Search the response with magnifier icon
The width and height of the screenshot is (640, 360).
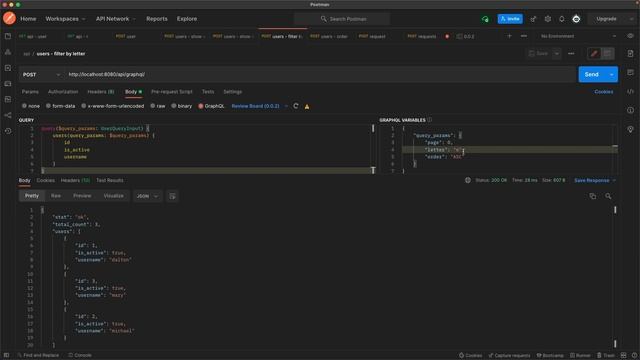[x=608, y=196]
